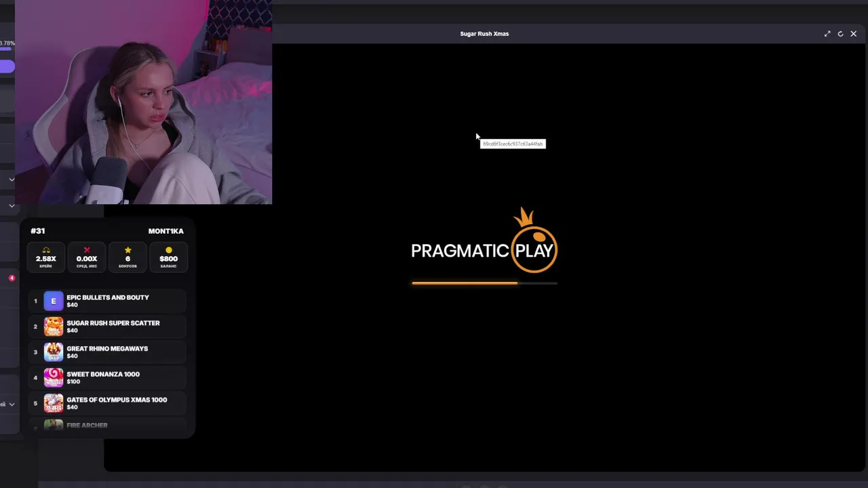Click the Great Rhino Megaways game thumbnail

[54, 352]
